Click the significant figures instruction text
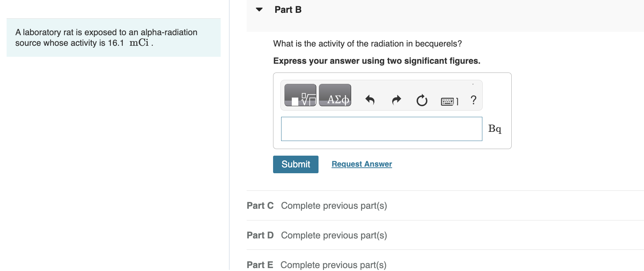 pyautogui.click(x=377, y=61)
